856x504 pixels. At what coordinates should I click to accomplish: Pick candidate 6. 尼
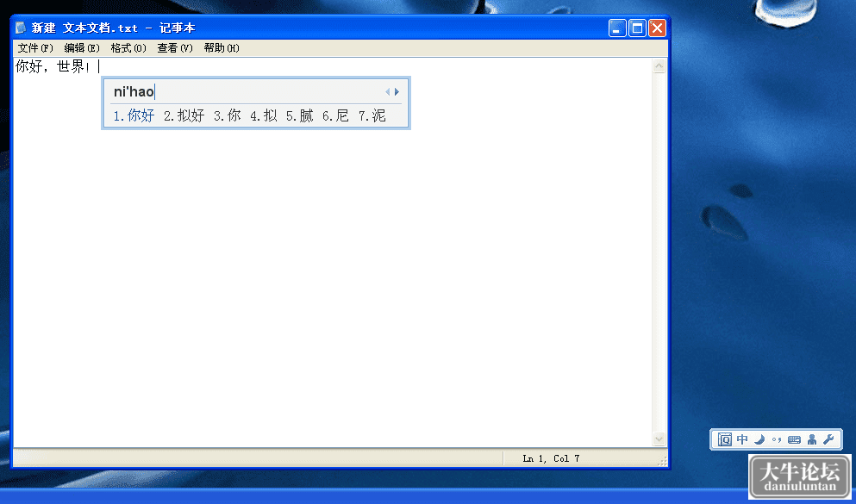coord(335,115)
